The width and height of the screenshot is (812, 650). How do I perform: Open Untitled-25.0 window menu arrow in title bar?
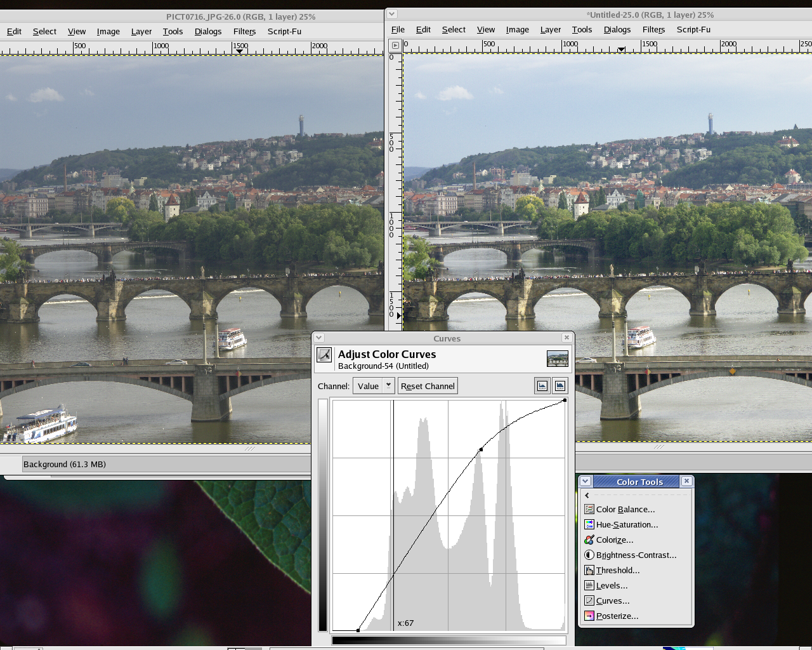(392, 14)
